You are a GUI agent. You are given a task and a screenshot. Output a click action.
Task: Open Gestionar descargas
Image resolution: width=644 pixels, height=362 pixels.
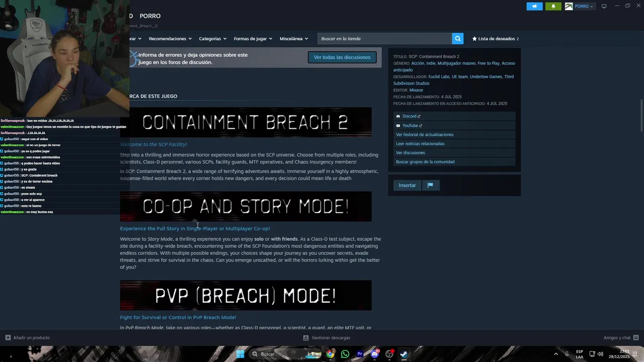[327, 338]
